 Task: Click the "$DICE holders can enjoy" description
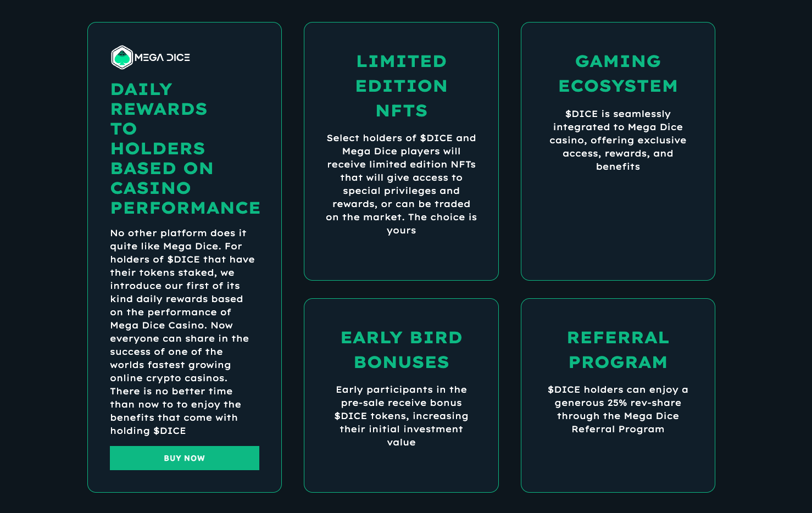point(618,409)
